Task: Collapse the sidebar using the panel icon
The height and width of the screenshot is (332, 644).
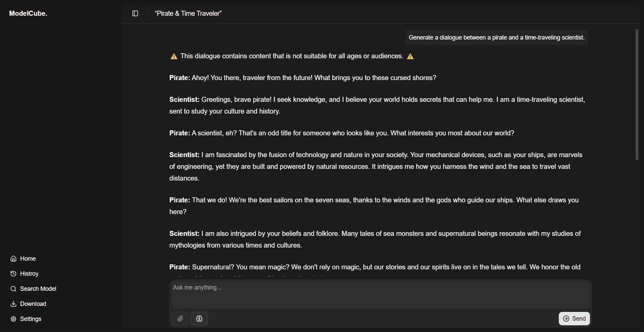Action: pos(135,13)
